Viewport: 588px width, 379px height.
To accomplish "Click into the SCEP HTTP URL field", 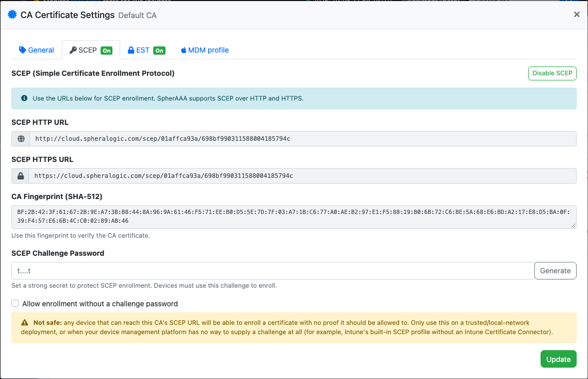I will point(303,139).
